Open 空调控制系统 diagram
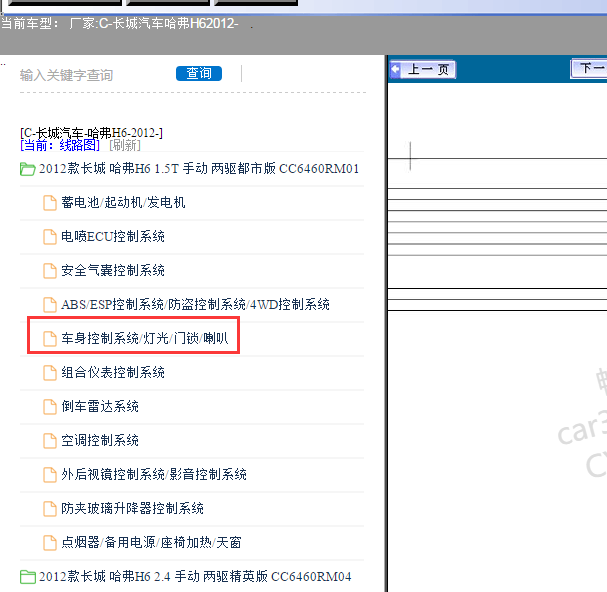 click(100, 441)
